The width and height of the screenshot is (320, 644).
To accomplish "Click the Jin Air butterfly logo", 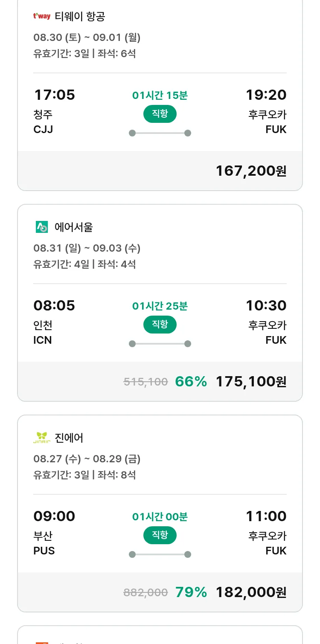I will (x=42, y=438).
